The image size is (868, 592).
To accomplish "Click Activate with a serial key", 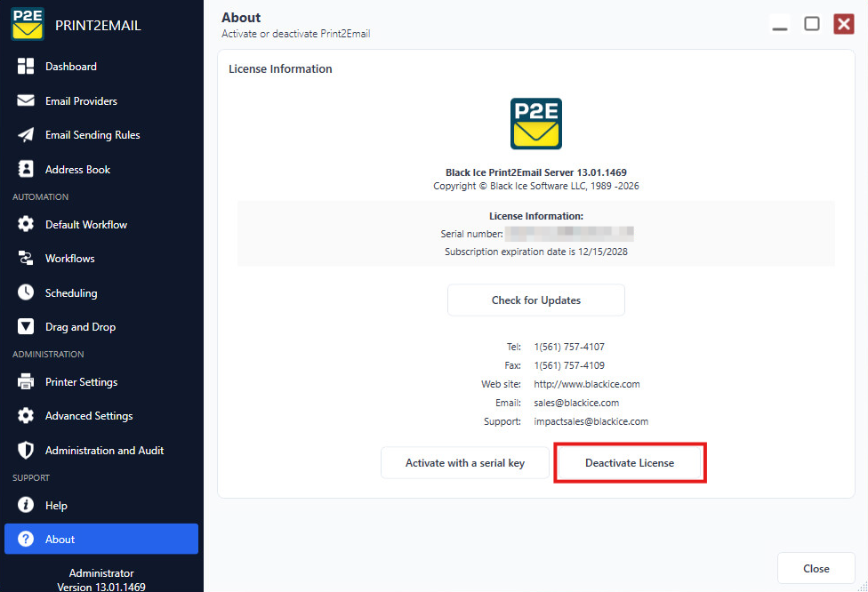I will click(x=465, y=462).
